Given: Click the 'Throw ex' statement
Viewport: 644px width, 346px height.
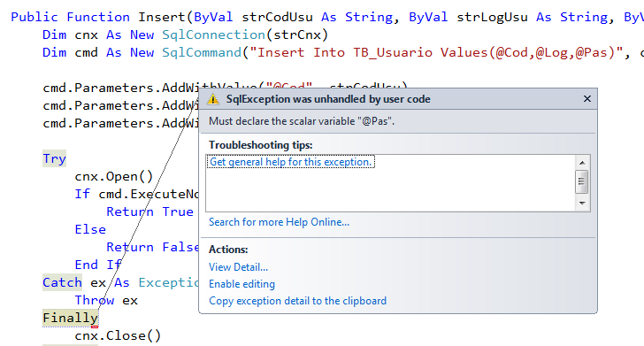Looking at the screenshot, I should [106, 300].
